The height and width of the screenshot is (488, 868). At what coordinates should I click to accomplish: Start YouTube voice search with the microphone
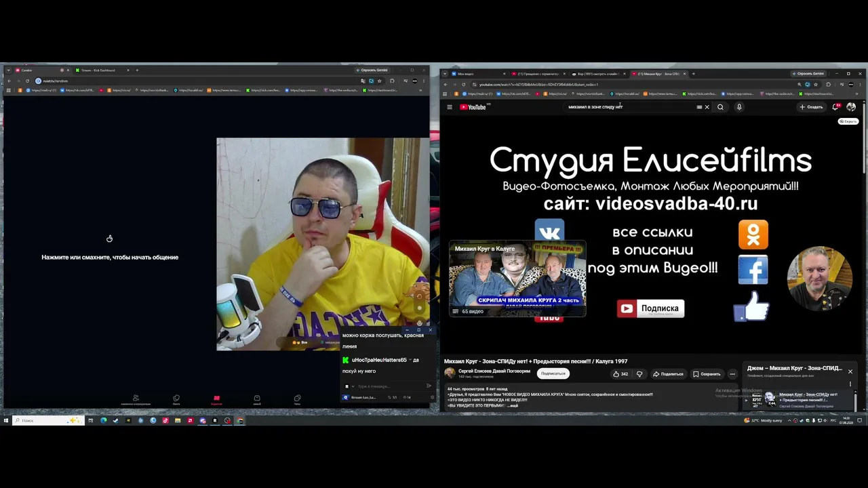(739, 107)
